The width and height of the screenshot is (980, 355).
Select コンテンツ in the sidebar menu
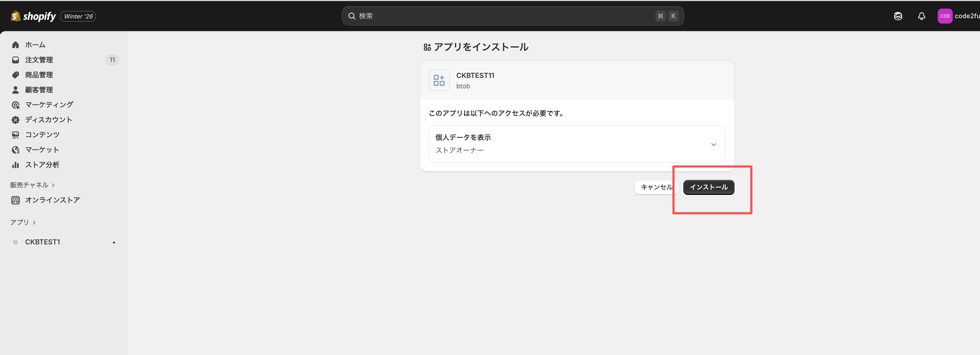[x=42, y=134]
